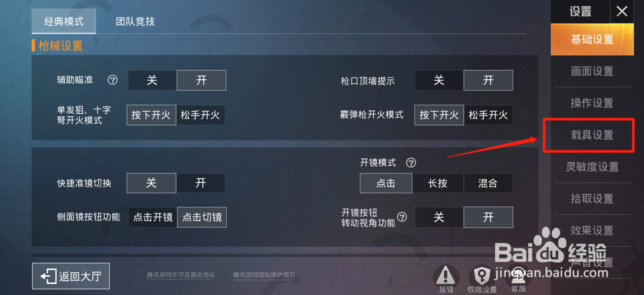Open the 腾讯游戏许可及服务协议 link
Viewport: 644px width, 295px height.
(181, 275)
